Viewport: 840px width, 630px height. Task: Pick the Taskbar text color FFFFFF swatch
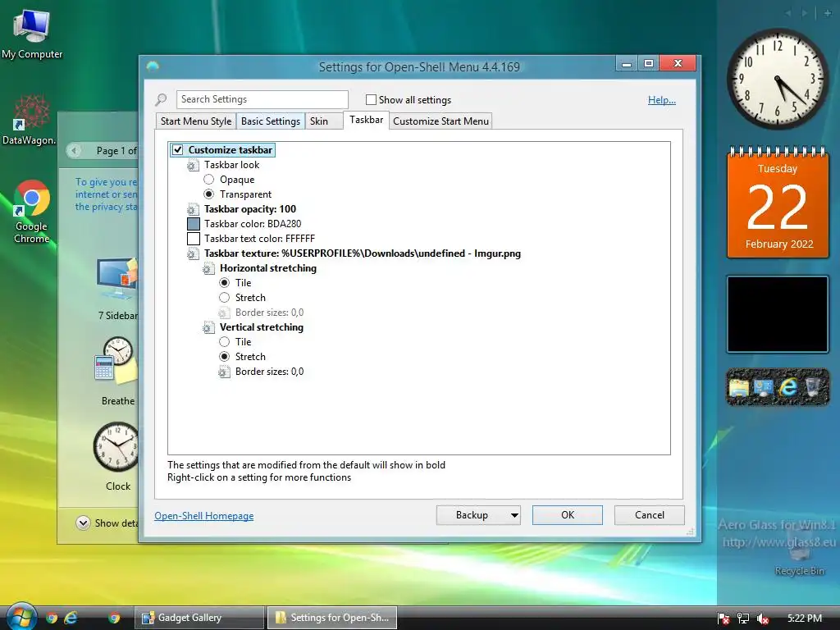coord(194,239)
